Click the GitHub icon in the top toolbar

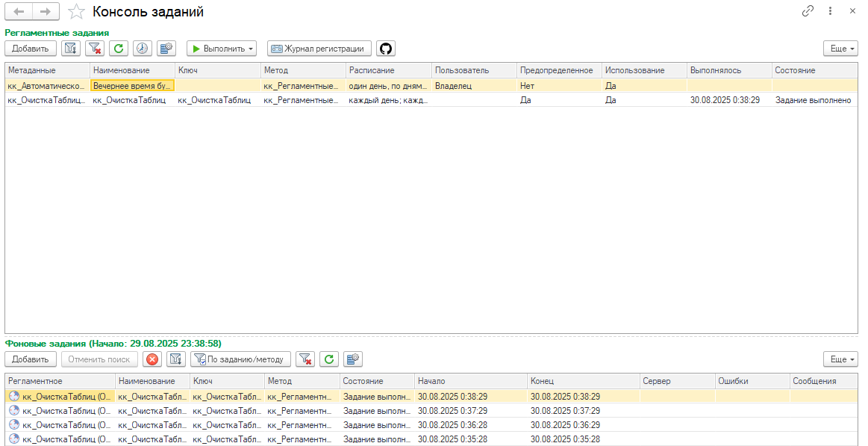386,49
